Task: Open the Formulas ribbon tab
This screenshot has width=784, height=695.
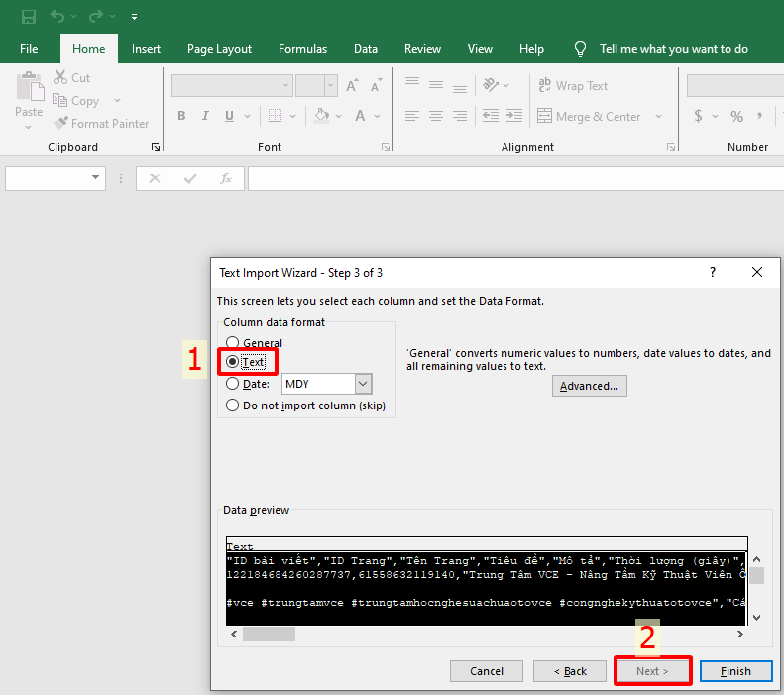Action: pyautogui.click(x=302, y=49)
